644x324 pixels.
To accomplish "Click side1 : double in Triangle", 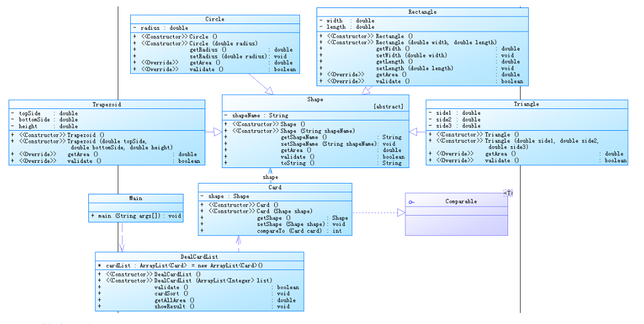I will pyautogui.click(x=458, y=113).
